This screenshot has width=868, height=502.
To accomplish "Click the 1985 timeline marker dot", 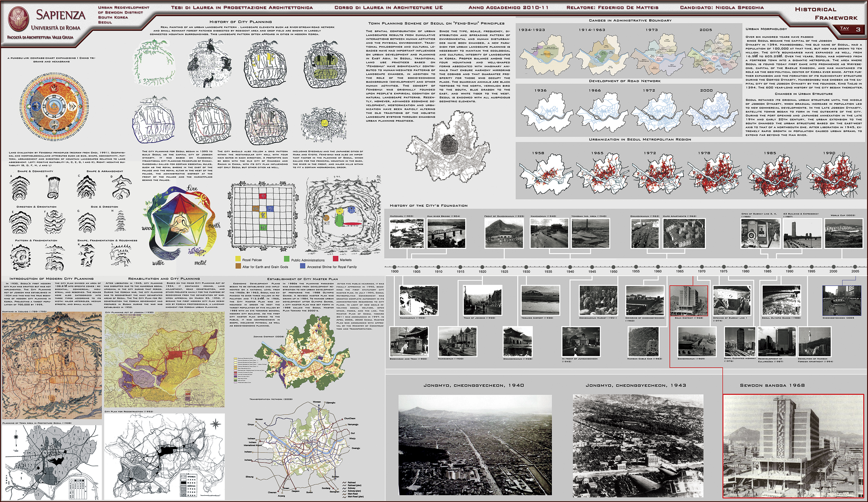I will 768,267.
